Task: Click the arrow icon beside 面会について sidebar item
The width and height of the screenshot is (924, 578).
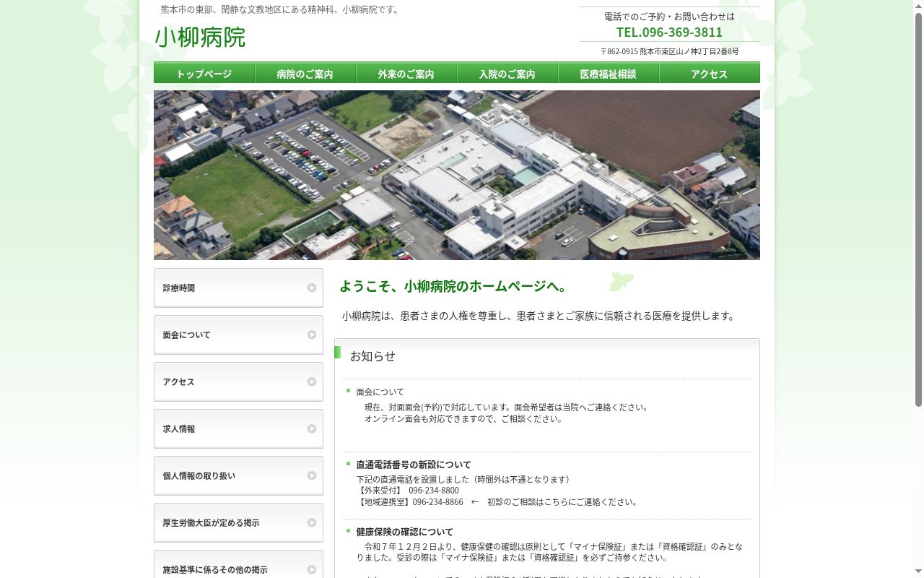Action: coord(312,335)
